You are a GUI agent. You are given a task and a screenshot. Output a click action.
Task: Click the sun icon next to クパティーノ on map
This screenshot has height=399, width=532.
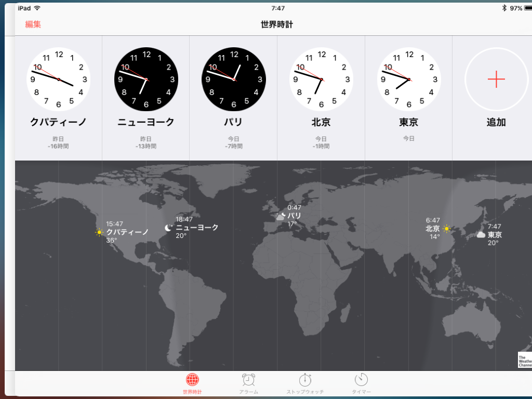click(x=99, y=232)
